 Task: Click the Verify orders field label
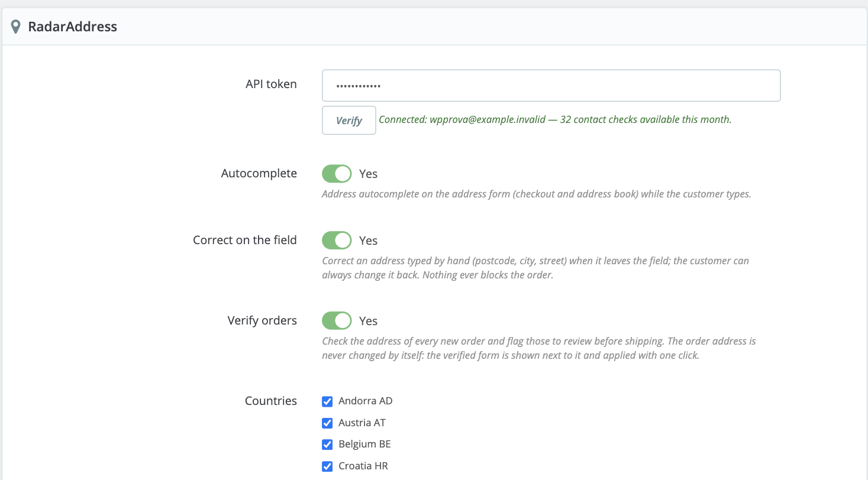pos(262,320)
